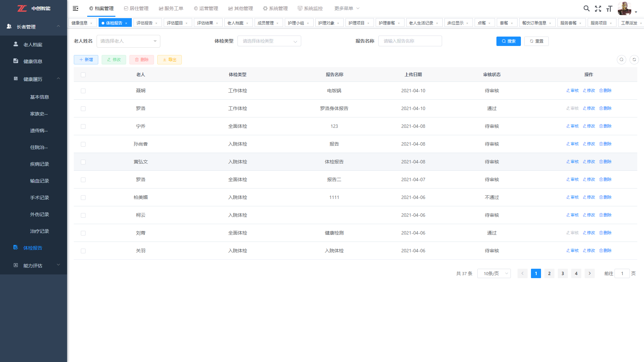Open the 10条/页 page size selector
This screenshot has height=362, width=644.
click(493, 273)
